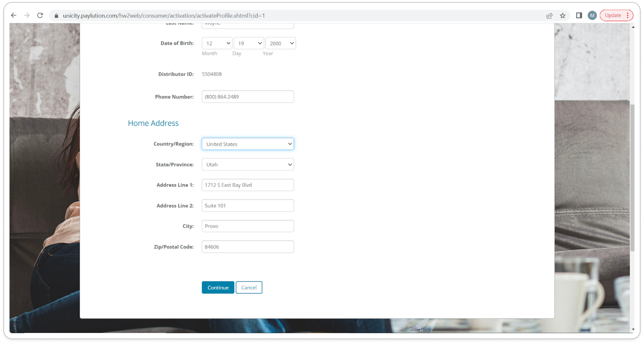
Task: Click the Home Address heading
Action: 153,123
